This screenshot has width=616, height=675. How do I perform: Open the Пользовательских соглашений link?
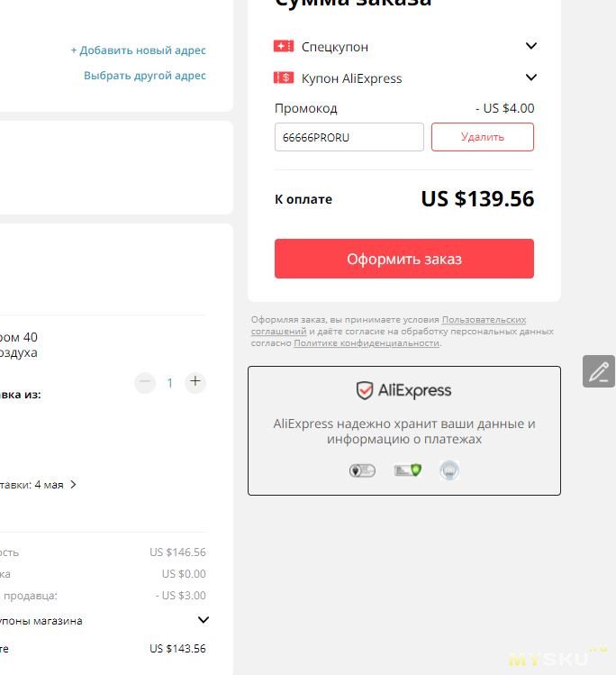[389, 325]
